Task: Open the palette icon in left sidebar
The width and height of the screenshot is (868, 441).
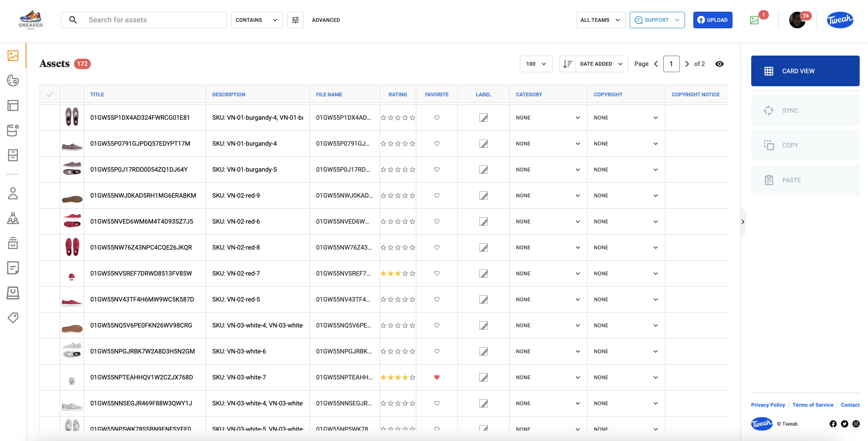Action: pyautogui.click(x=13, y=81)
